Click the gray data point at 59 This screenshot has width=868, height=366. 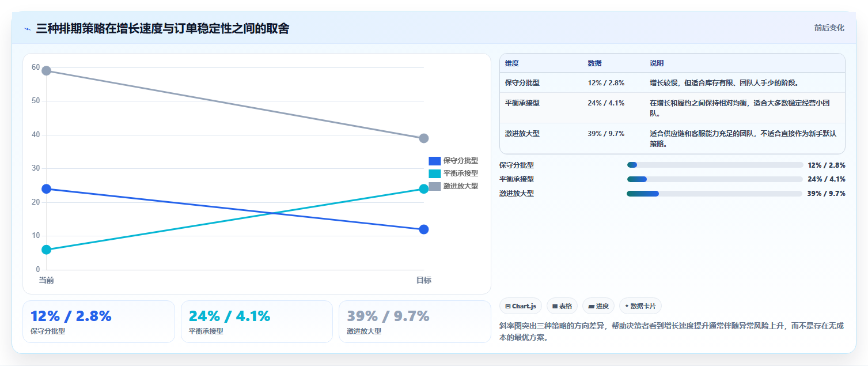click(47, 71)
